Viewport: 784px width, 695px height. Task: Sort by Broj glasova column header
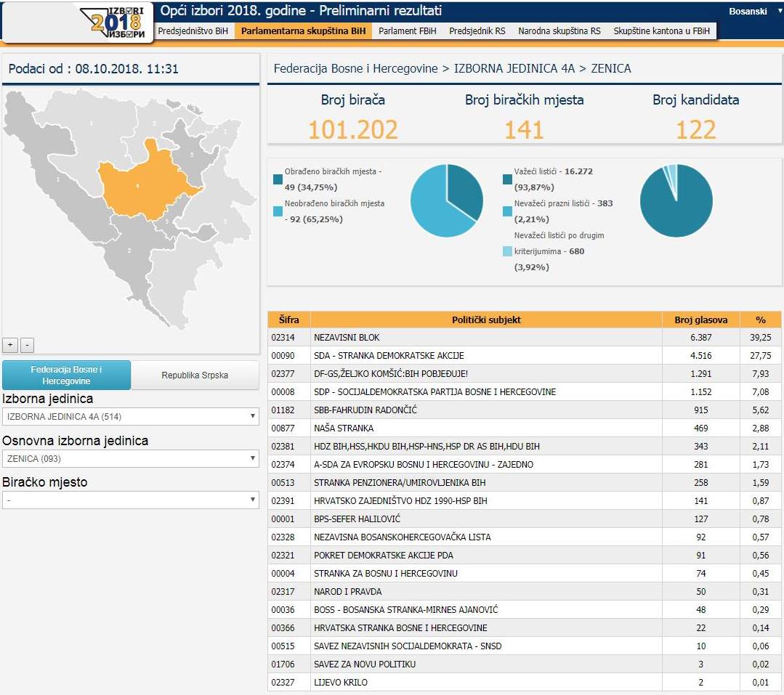[x=700, y=320]
